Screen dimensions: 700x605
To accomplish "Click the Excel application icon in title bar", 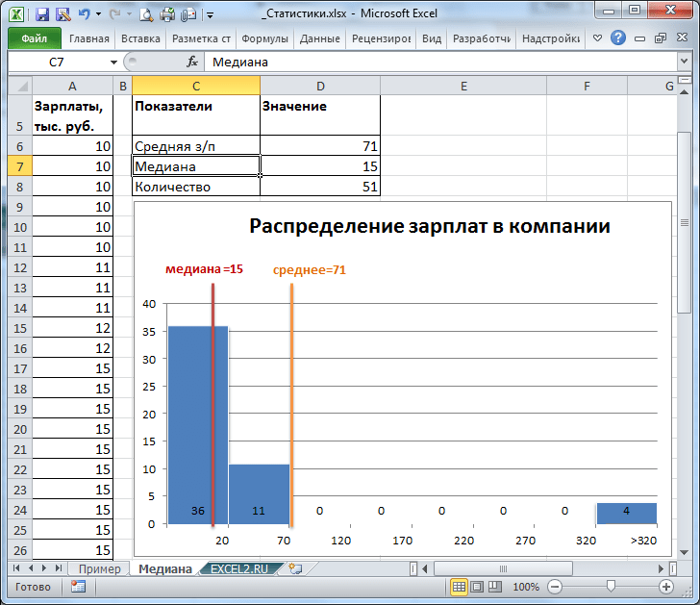I will click(16, 13).
